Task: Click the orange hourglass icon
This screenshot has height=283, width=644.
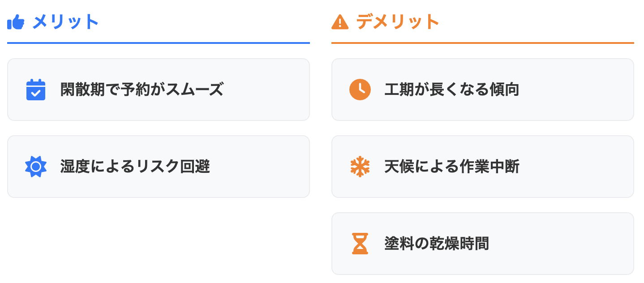Action: click(360, 244)
